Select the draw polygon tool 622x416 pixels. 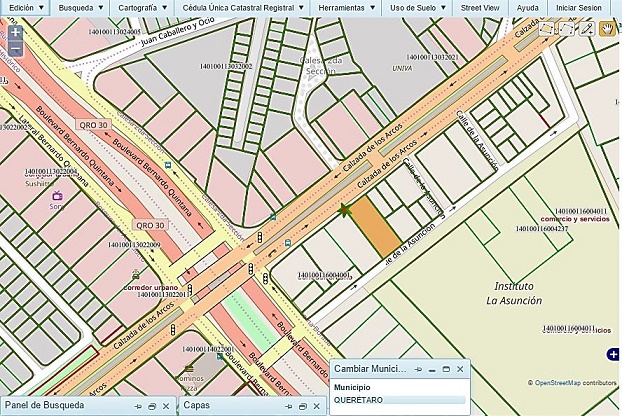(547, 29)
